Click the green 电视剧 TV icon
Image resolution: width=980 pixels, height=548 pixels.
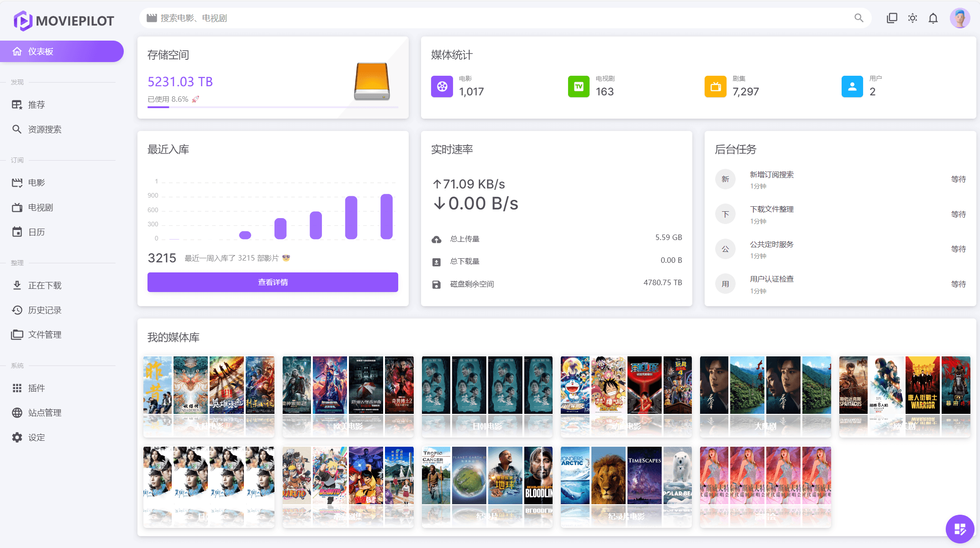coord(579,86)
